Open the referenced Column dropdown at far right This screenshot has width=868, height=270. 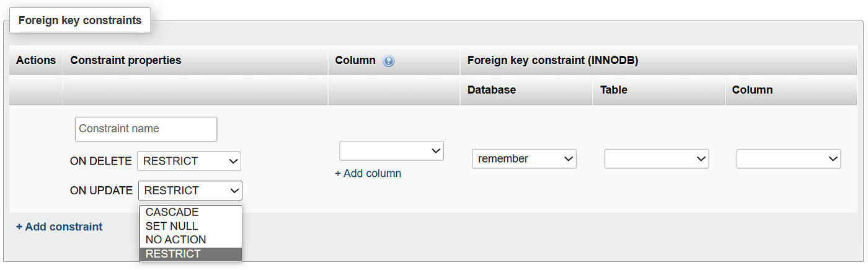(789, 158)
